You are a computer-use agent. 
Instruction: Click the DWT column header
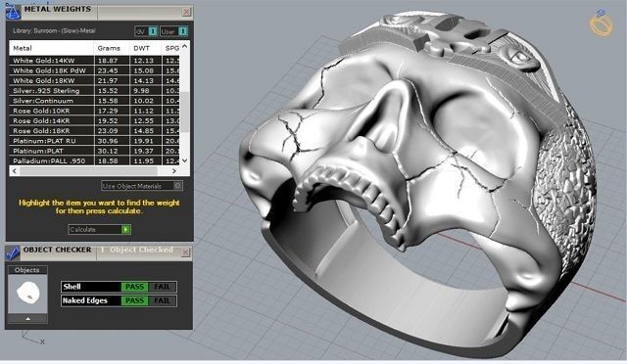tap(146, 48)
